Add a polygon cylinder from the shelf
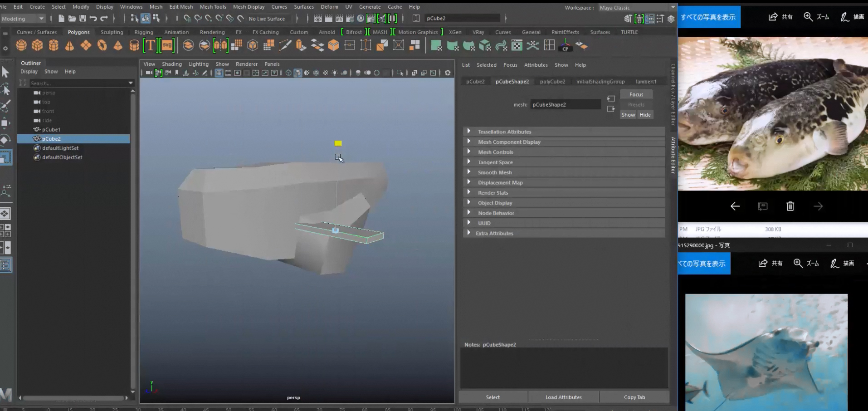Image resolution: width=868 pixels, height=411 pixels. 54,45
